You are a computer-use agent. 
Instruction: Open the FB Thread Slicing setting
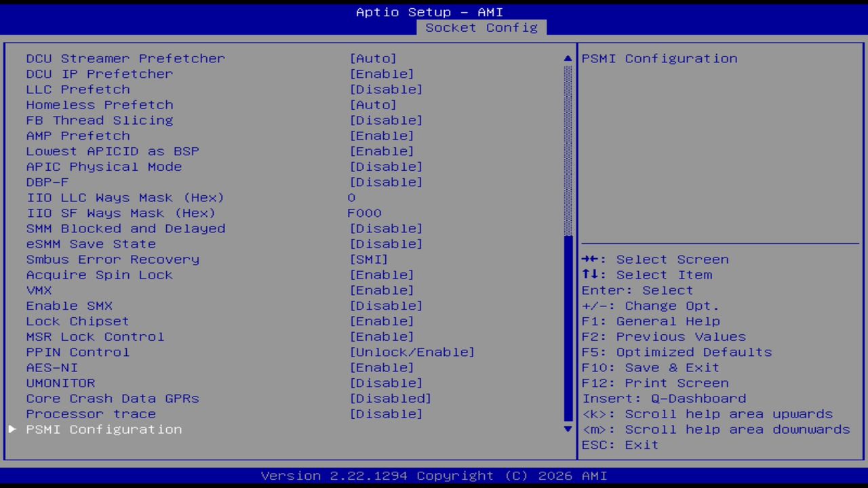coord(100,120)
